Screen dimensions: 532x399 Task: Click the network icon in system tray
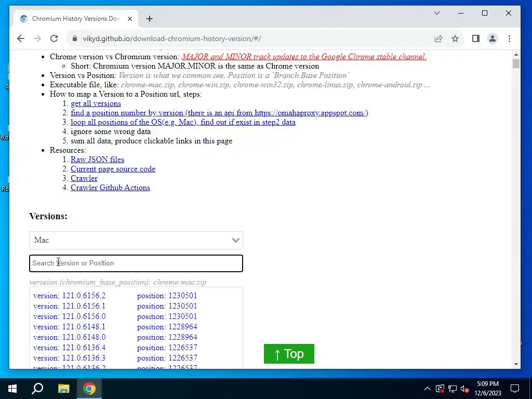pos(453,389)
